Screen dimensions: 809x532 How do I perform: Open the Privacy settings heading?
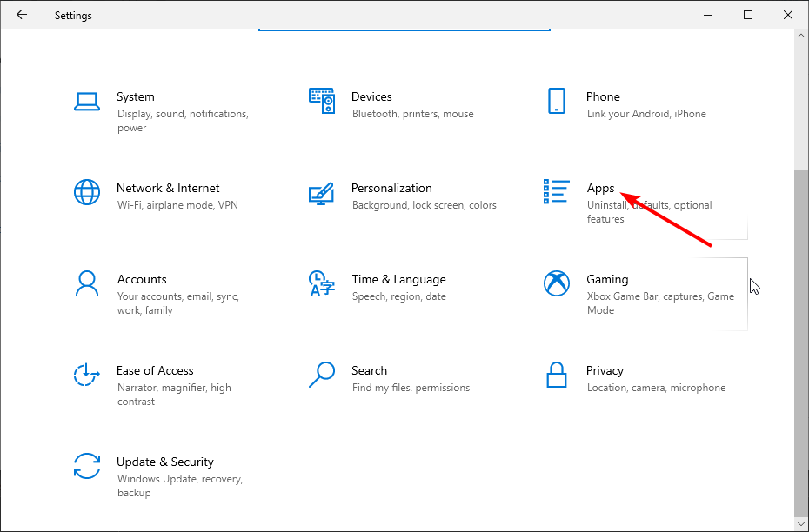pyautogui.click(x=605, y=370)
